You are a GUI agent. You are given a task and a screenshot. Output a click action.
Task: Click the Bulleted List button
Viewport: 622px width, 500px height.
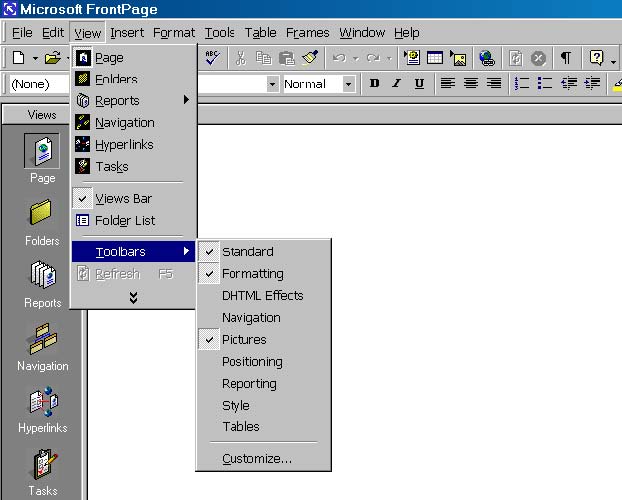(x=545, y=84)
